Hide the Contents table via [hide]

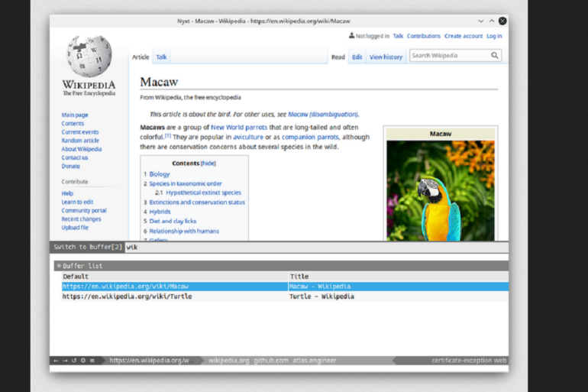pos(208,164)
